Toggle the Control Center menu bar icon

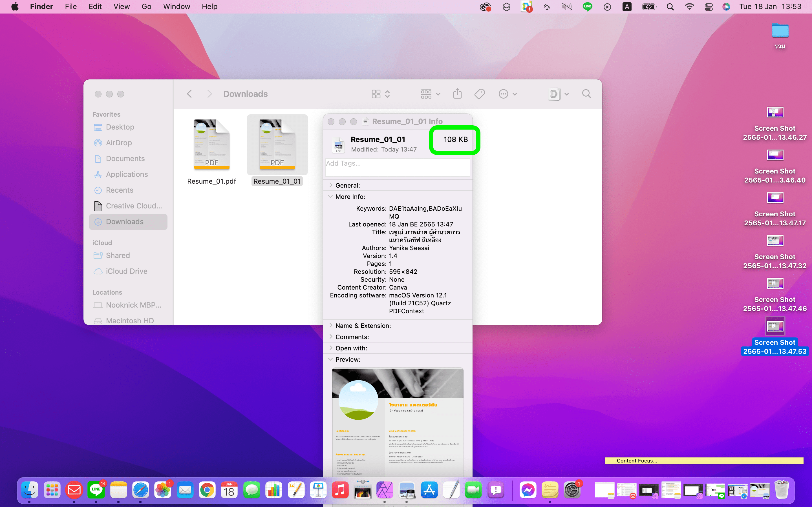coord(709,7)
